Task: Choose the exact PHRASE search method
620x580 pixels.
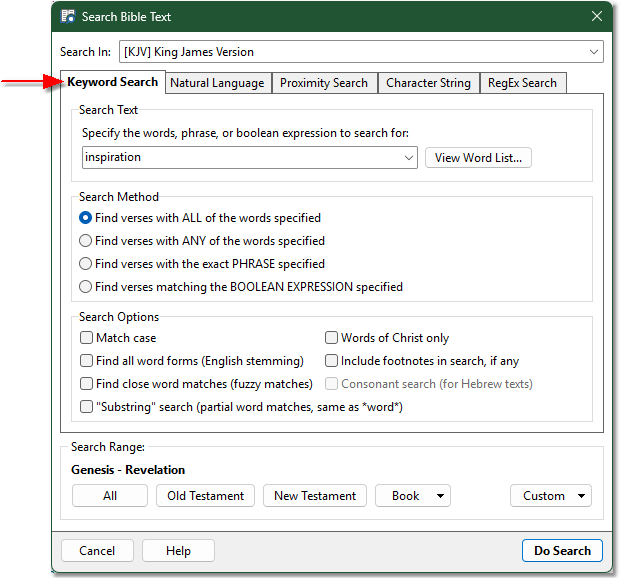Action: click(x=202, y=264)
